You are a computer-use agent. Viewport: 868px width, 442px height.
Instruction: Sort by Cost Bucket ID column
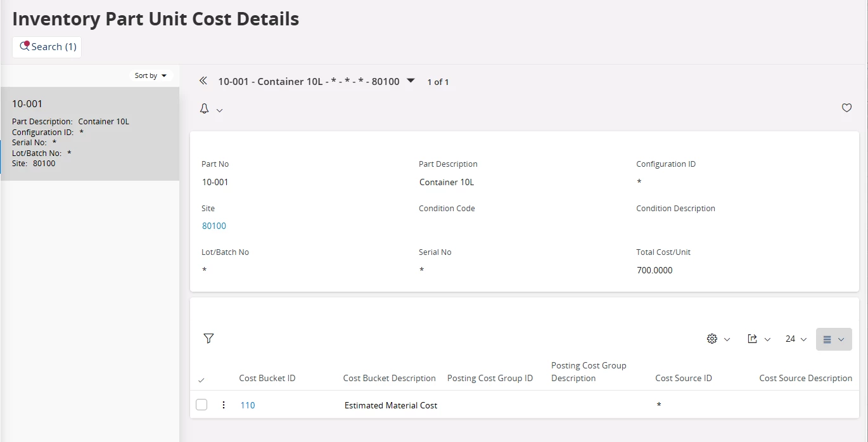[267, 378]
